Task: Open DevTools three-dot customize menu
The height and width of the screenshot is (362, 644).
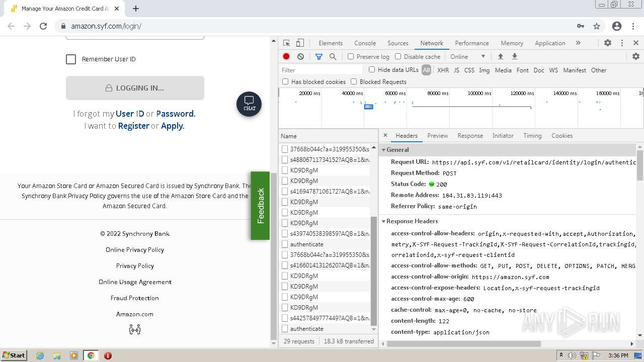Action: pos(622,43)
